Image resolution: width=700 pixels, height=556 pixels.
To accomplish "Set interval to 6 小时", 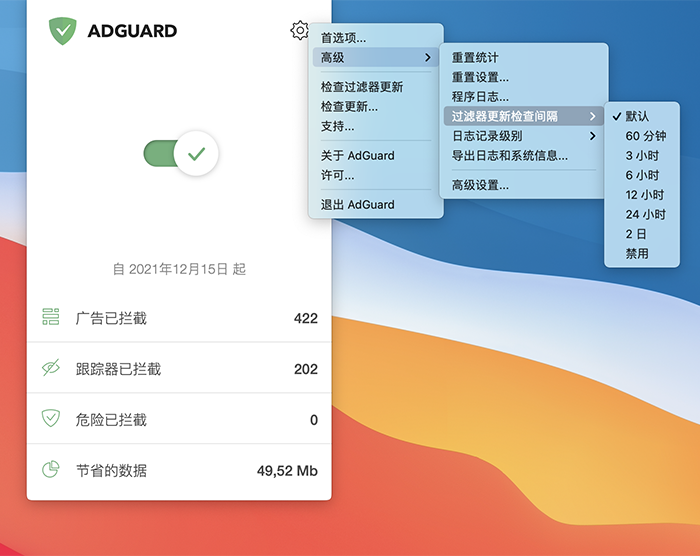I will coord(642,176).
